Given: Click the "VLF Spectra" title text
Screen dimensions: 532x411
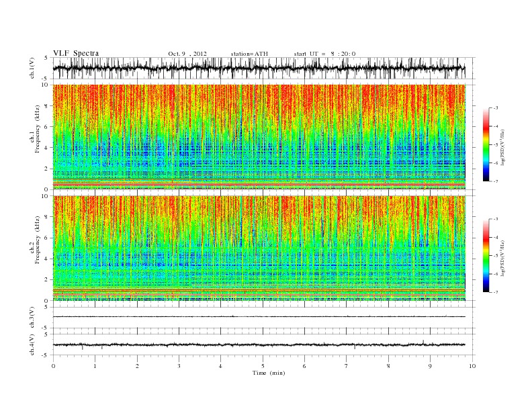Looking at the screenshot, I should [76, 53].
